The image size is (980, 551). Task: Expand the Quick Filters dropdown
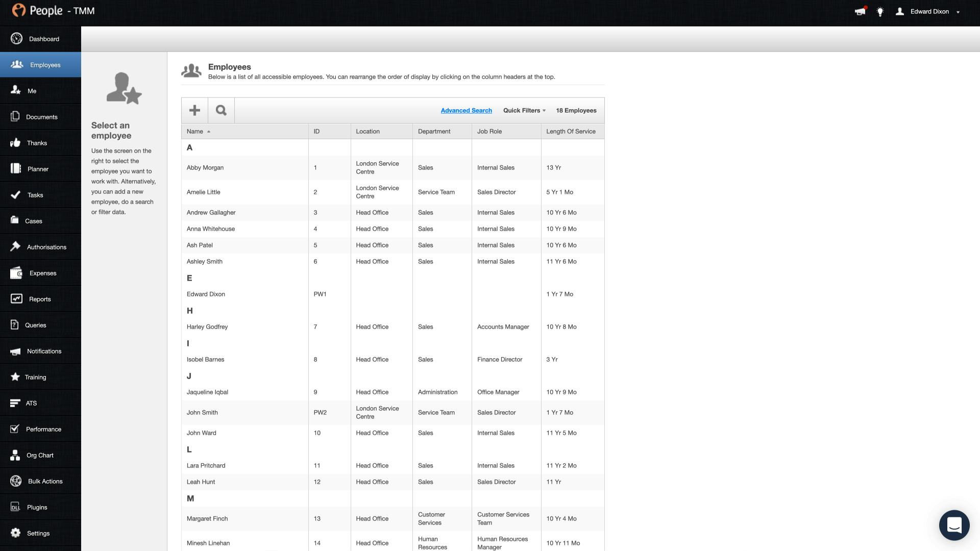click(524, 110)
